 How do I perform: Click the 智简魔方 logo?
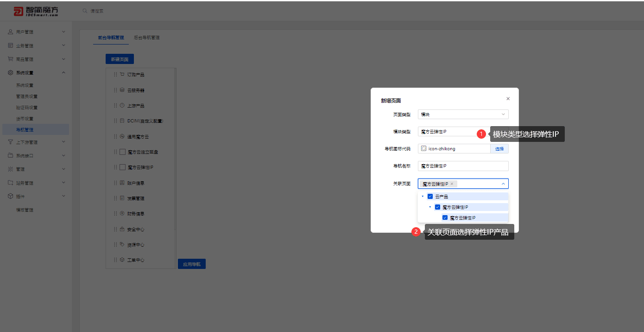click(36, 11)
